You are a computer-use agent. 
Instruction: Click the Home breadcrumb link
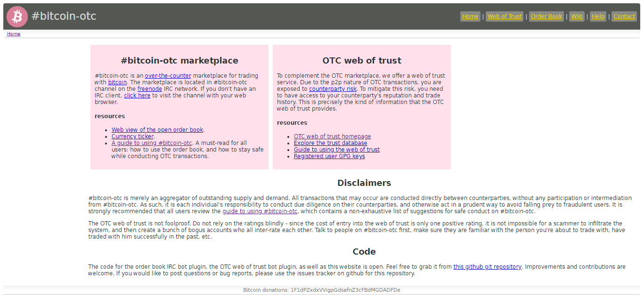14,34
